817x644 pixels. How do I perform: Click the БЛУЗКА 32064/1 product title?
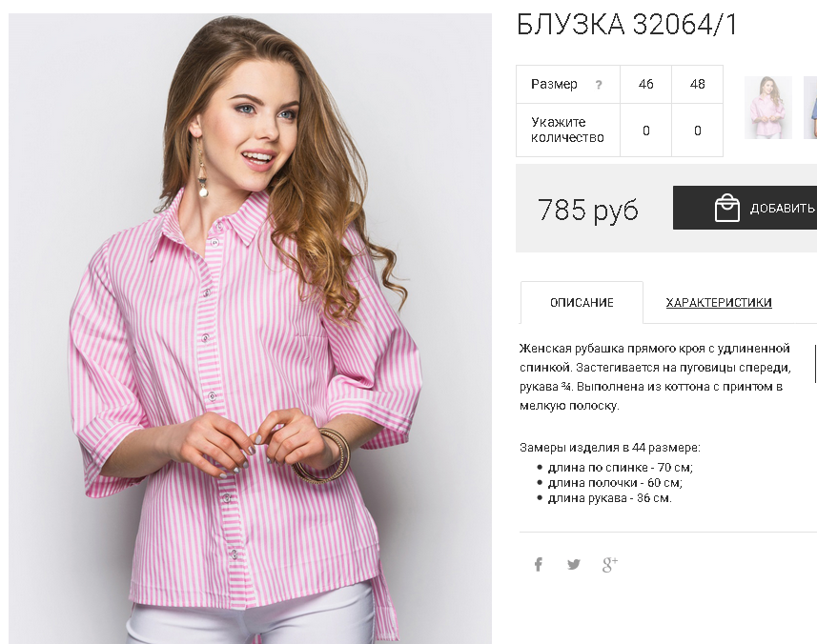tap(627, 25)
